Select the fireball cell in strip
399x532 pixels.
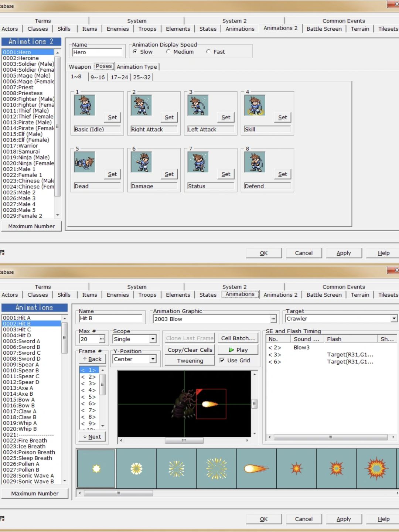[x=256, y=468]
